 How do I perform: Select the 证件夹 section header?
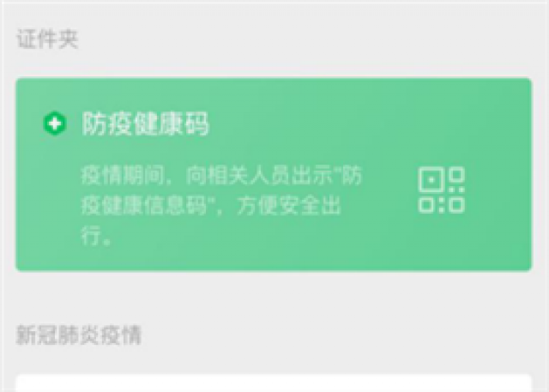47,39
